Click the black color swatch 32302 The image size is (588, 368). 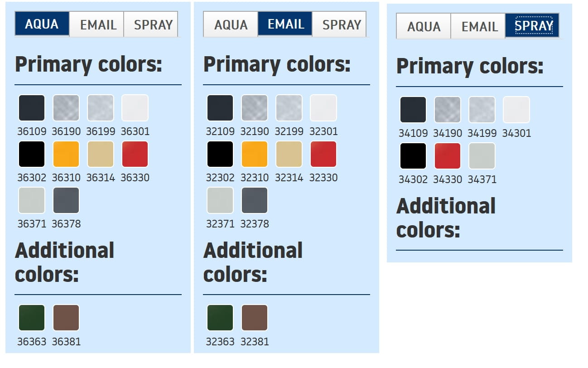click(x=220, y=154)
